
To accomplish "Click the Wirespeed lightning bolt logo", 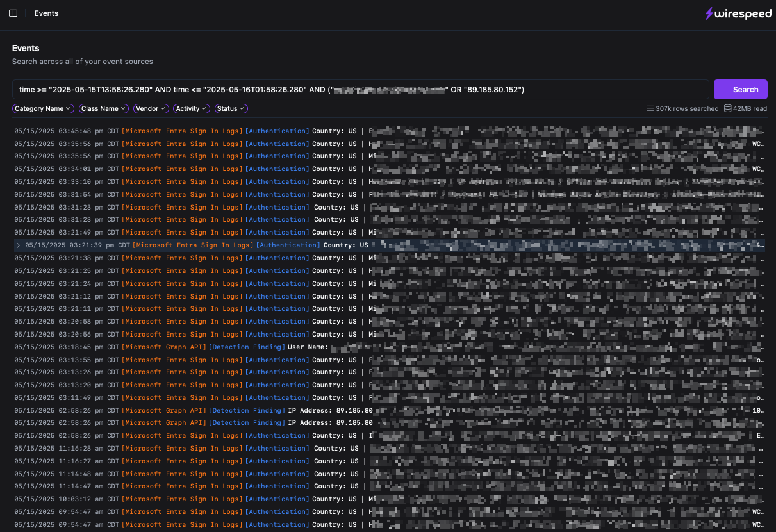I will click(x=709, y=13).
